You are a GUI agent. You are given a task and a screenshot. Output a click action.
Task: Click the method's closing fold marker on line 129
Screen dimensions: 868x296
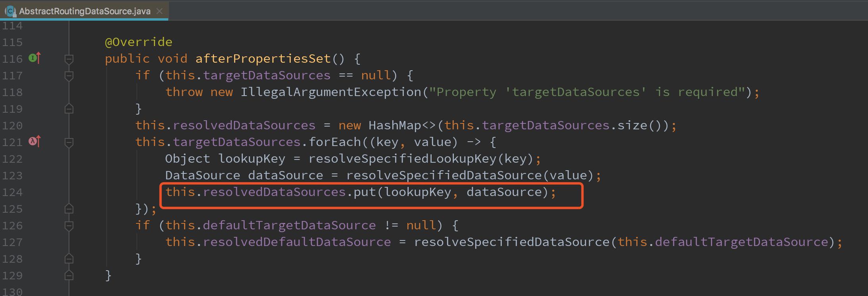(x=69, y=275)
